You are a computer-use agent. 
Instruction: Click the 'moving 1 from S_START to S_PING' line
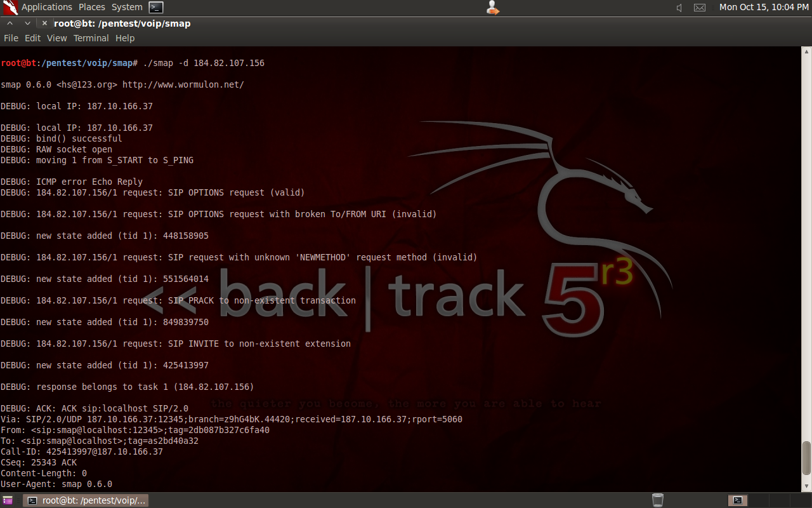pos(97,160)
